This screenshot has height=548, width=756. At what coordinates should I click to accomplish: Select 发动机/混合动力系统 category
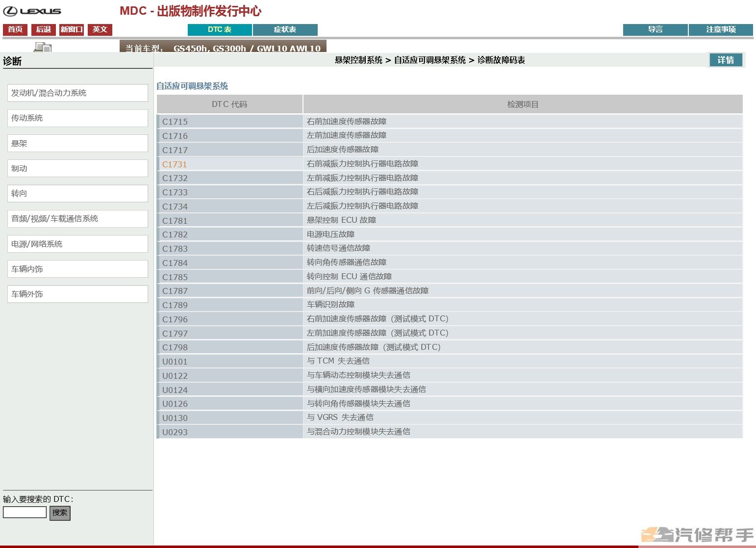(x=77, y=93)
